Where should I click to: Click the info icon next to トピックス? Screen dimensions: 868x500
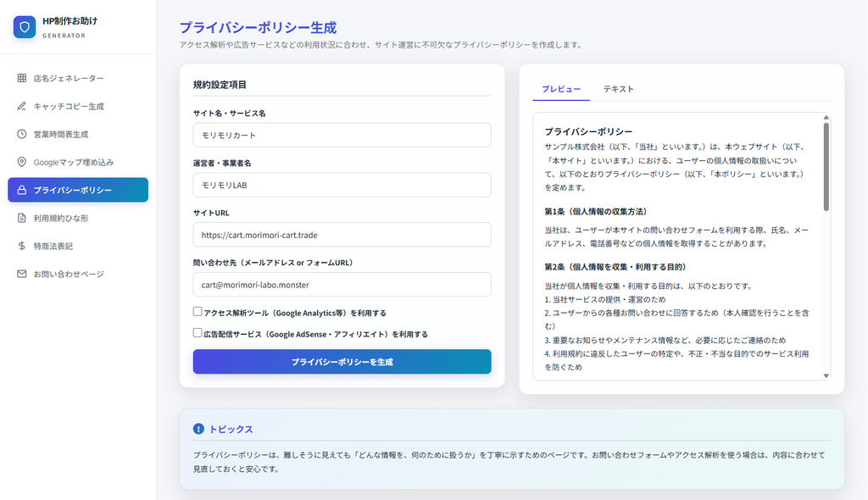198,429
